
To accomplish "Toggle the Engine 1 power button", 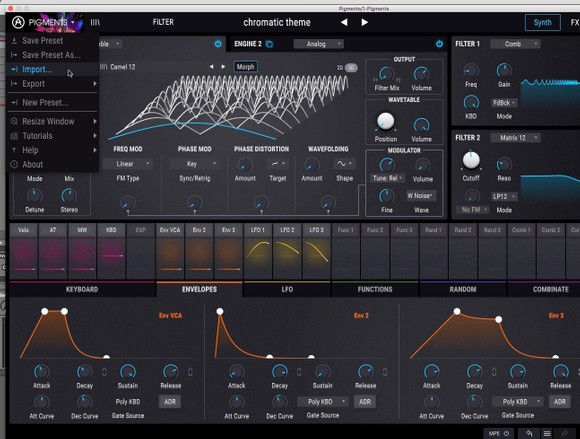I will (x=218, y=44).
